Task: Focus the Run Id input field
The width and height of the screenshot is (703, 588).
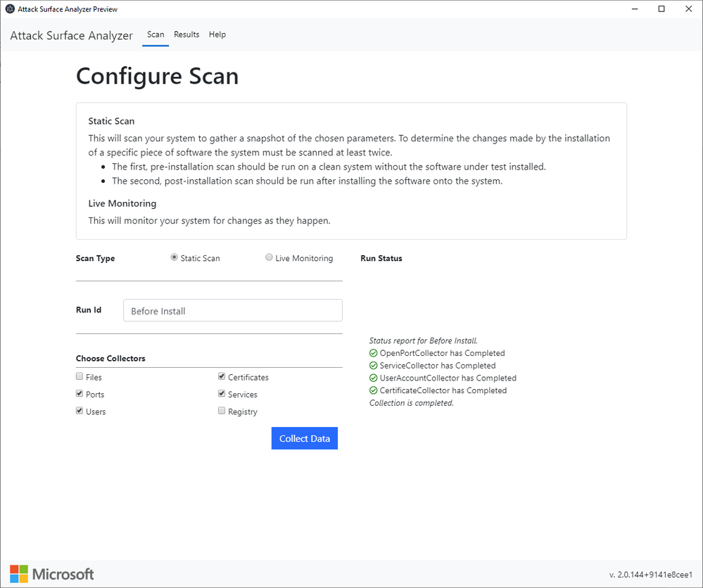Action: pos(233,311)
